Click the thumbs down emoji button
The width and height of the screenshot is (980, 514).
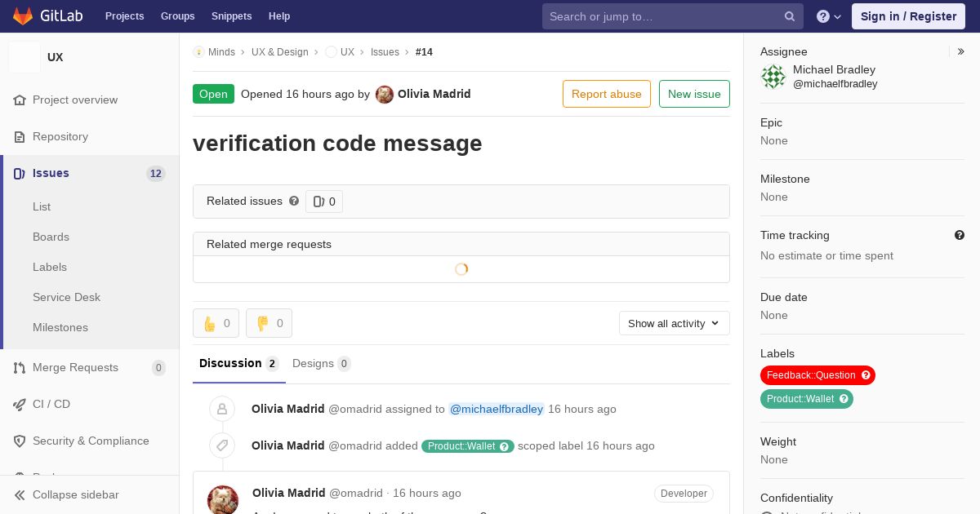coord(269,323)
